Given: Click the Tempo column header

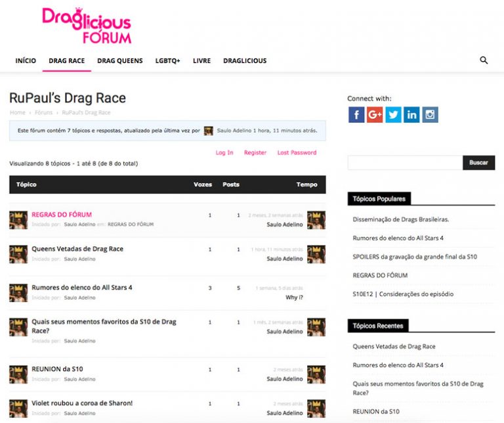Looking at the screenshot, I should tap(306, 185).
